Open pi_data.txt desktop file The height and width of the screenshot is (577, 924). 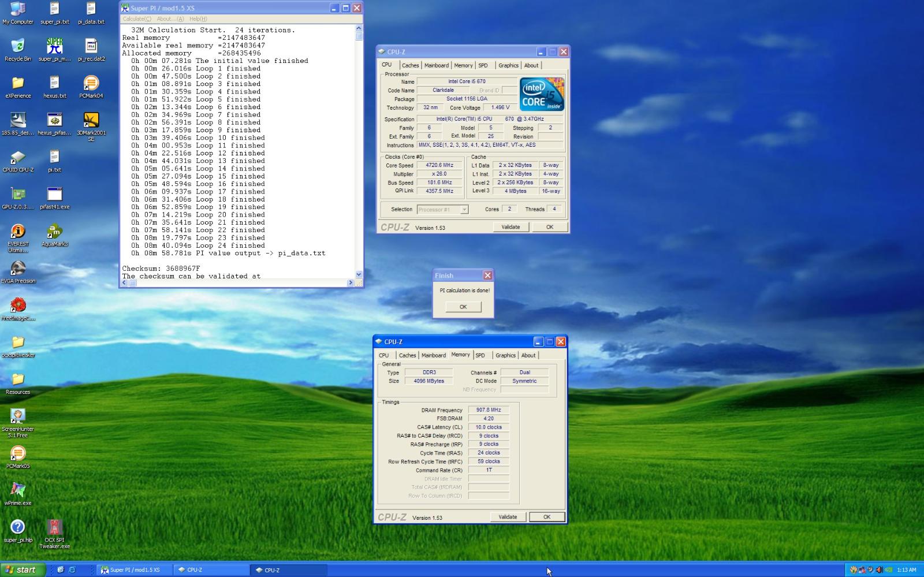(91, 13)
